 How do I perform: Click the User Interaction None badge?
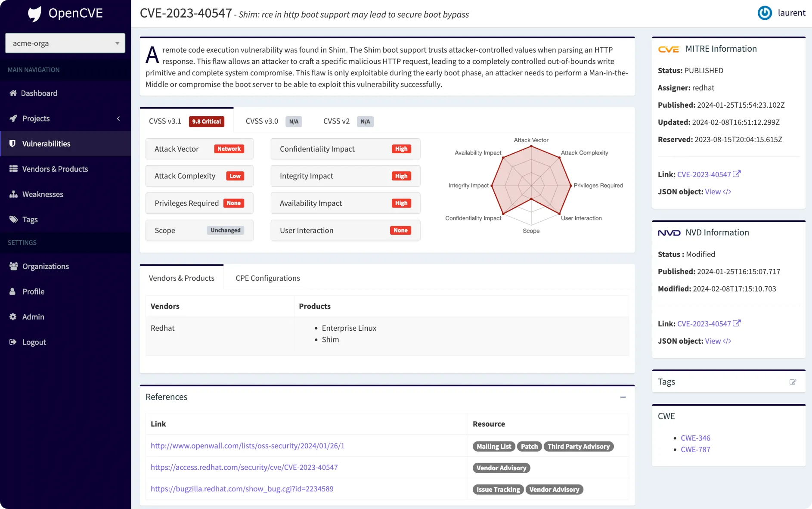[x=400, y=230]
